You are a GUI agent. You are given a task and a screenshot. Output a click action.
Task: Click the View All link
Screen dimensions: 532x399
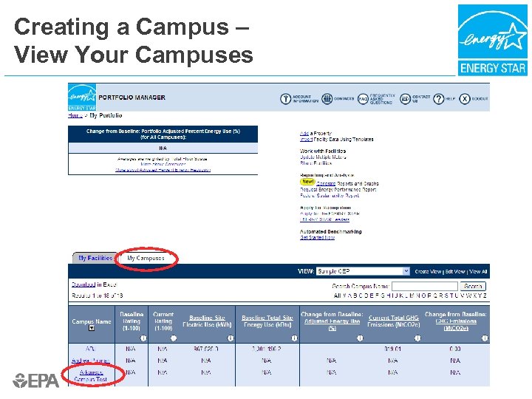[x=478, y=271]
